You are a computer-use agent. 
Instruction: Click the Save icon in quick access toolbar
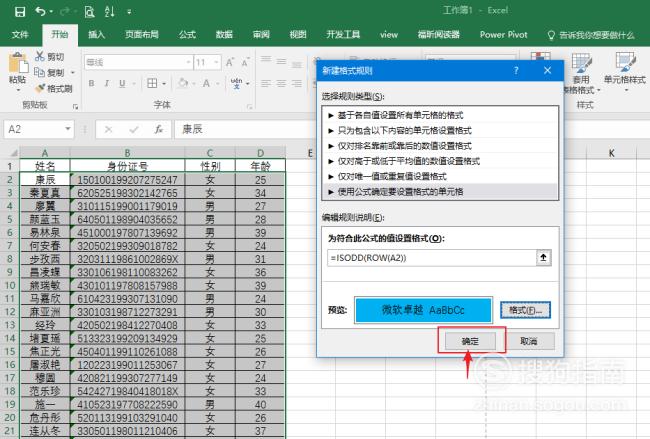click(x=19, y=12)
